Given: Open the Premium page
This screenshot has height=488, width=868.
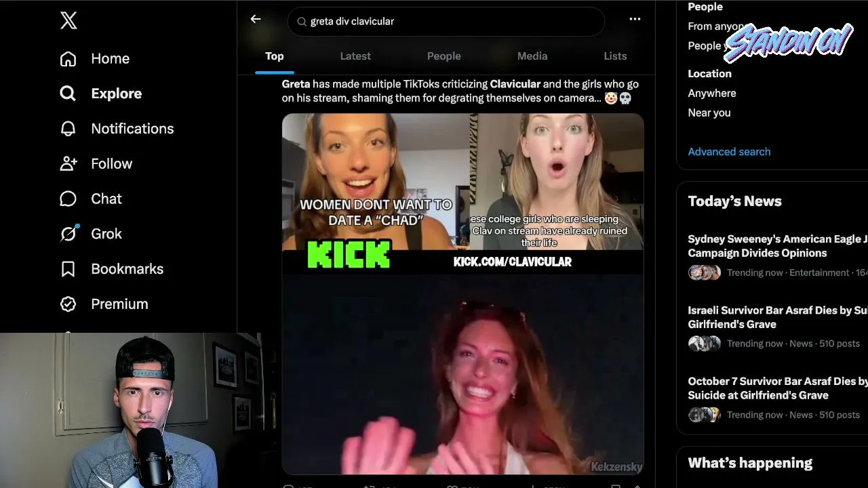Looking at the screenshot, I should [x=104, y=304].
